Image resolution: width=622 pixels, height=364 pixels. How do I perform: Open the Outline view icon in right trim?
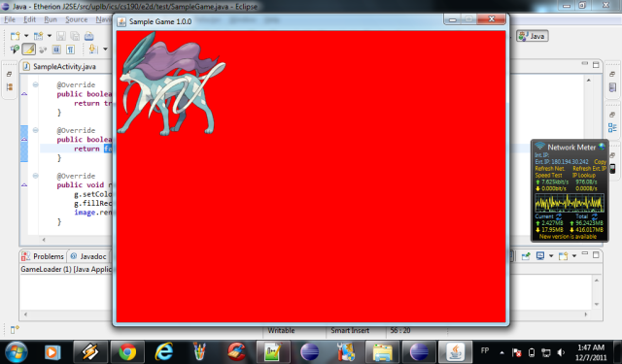612,127
